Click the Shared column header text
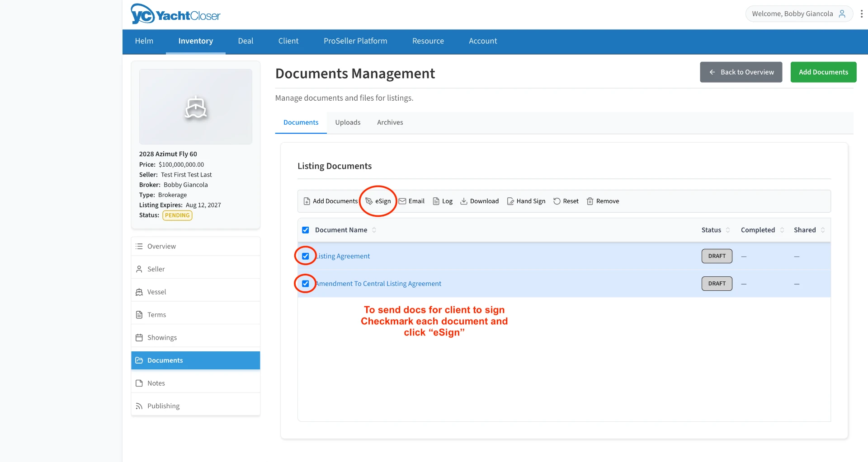The width and height of the screenshot is (868, 462). (805, 230)
